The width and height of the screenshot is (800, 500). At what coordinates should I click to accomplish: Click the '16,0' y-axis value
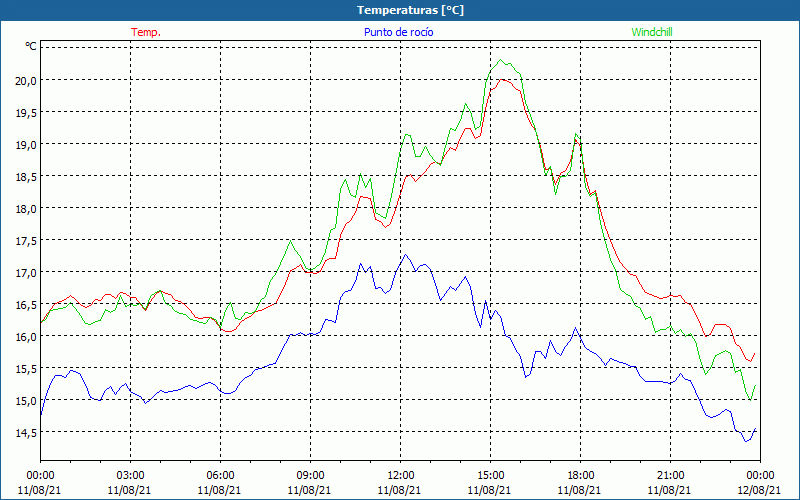(27, 336)
